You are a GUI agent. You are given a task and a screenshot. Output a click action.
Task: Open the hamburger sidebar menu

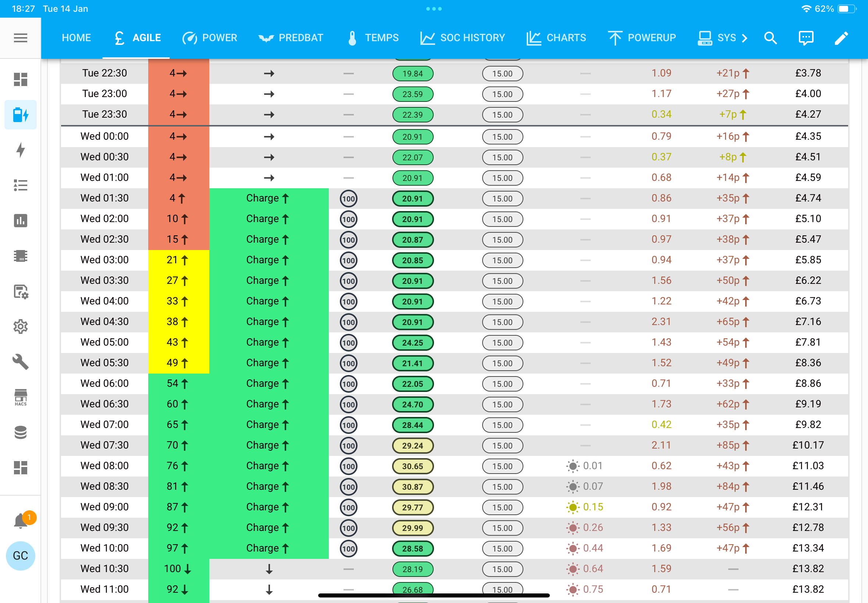click(20, 38)
